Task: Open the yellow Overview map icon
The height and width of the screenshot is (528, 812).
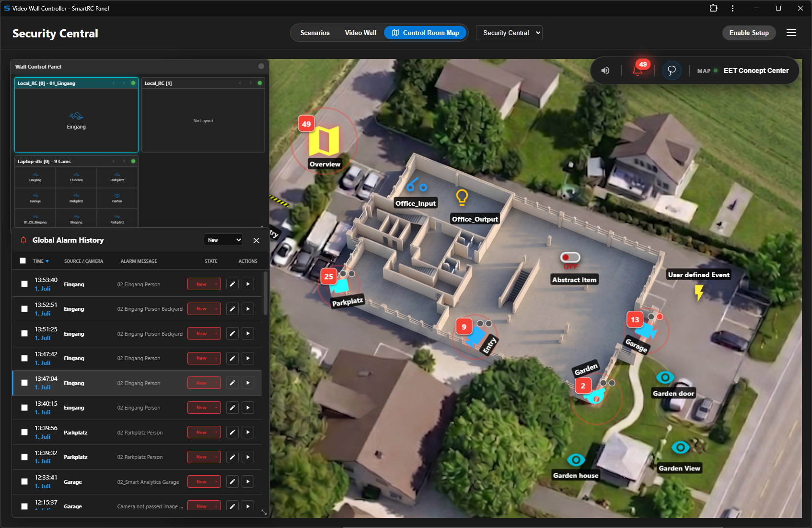Action: 324,141
